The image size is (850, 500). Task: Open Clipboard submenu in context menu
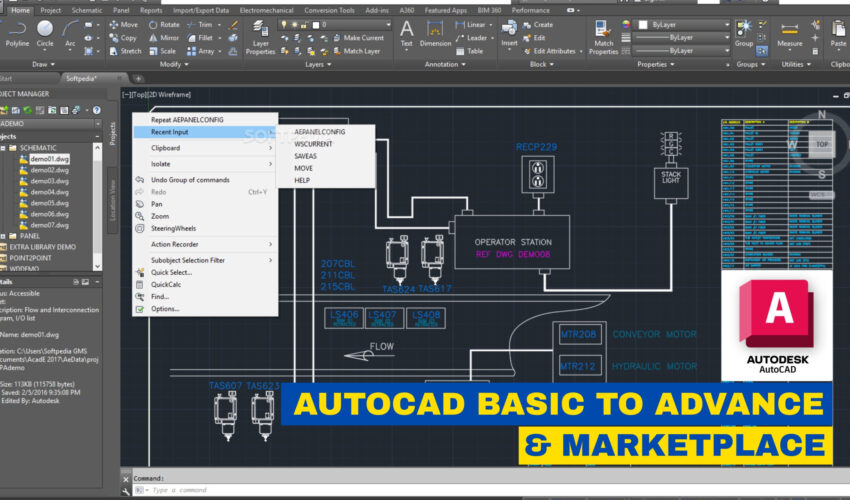[205, 148]
